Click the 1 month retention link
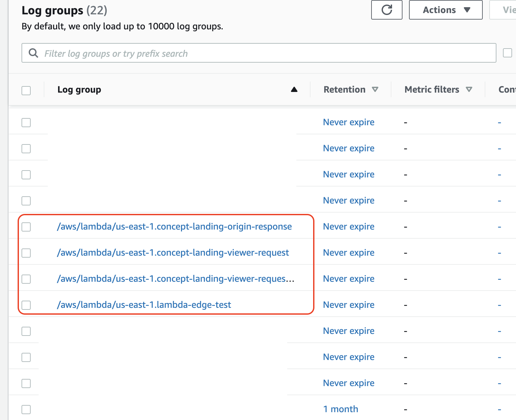The width and height of the screenshot is (516, 420). pyautogui.click(x=341, y=409)
